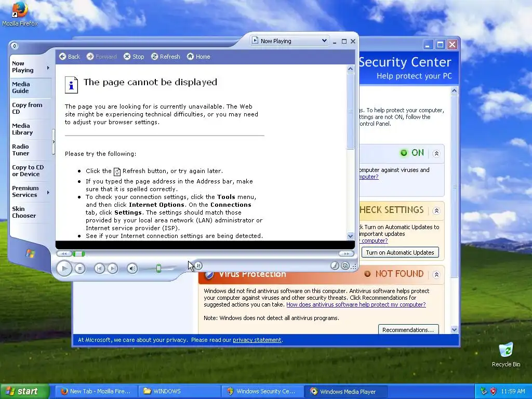Stop the page loading via the Stop icon
532x399 pixels.
(x=127, y=56)
